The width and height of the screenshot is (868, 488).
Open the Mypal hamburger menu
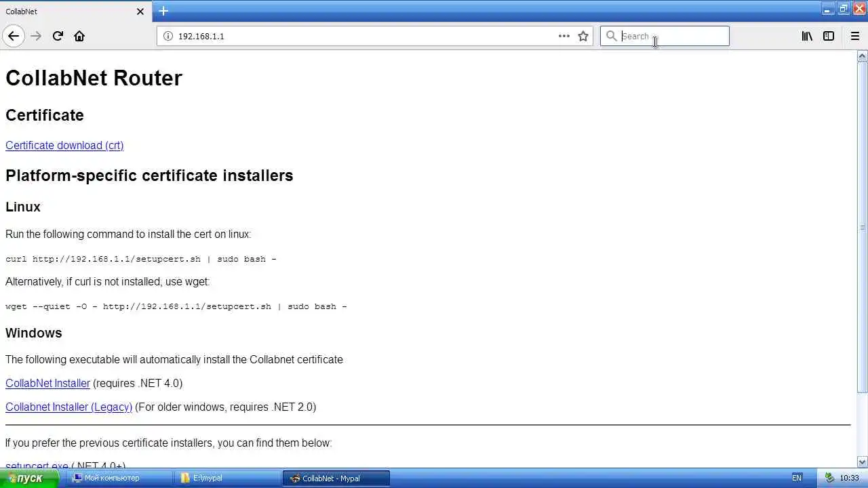tap(854, 36)
